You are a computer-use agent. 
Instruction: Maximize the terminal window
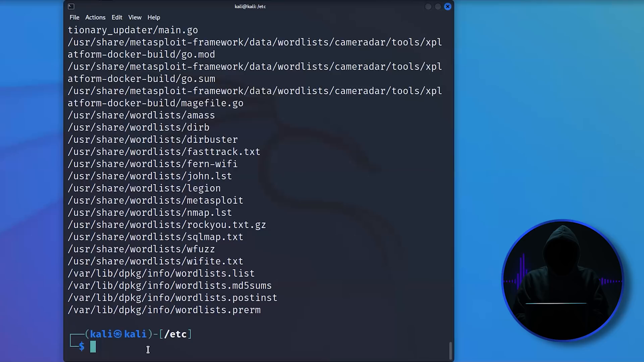438,6
